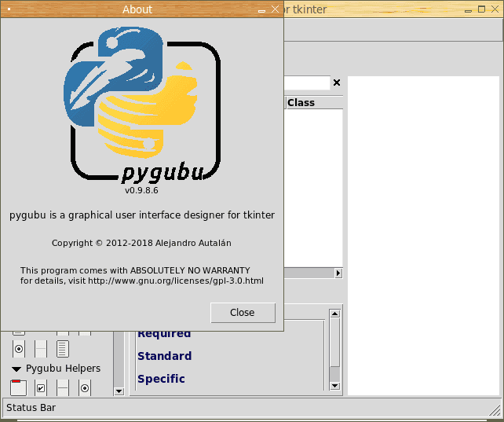Click the Status Bar text
504x422 pixels.
click(31, 408)
